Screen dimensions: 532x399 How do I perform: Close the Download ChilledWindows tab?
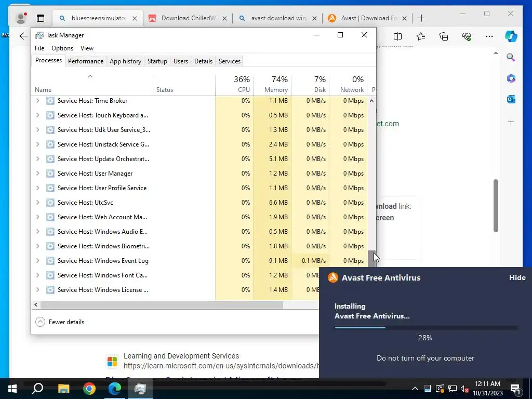point(224,18)
